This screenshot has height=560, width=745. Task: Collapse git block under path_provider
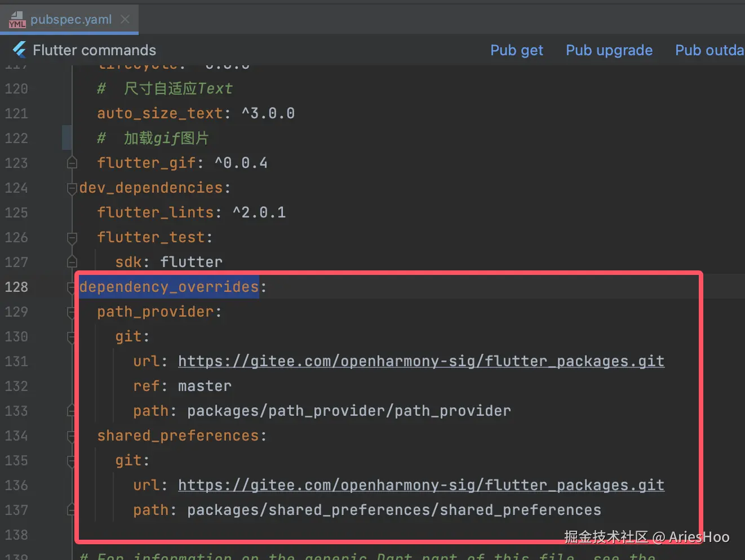tap(70, 337)
